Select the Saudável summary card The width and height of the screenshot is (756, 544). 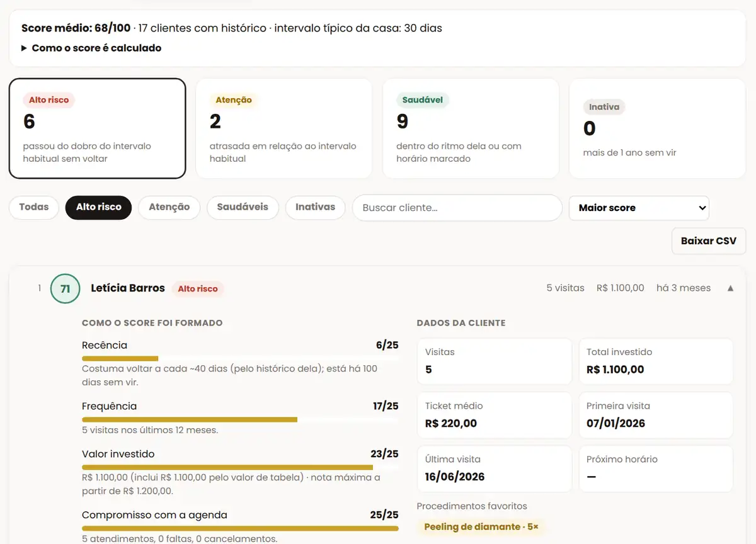pos(471,128)
